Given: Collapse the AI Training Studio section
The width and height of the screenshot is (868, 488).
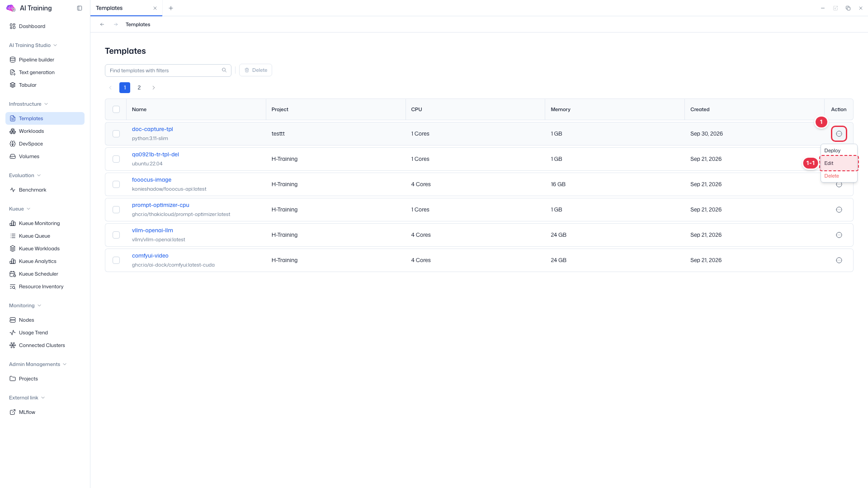Looking at the screenshot, I should coord(33,45).
